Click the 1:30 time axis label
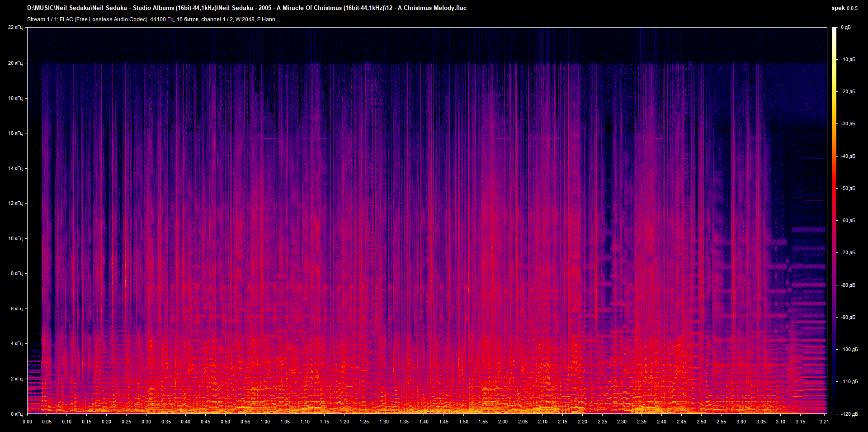The width and height of the screenshot is (868, 432). click(384, 422)
